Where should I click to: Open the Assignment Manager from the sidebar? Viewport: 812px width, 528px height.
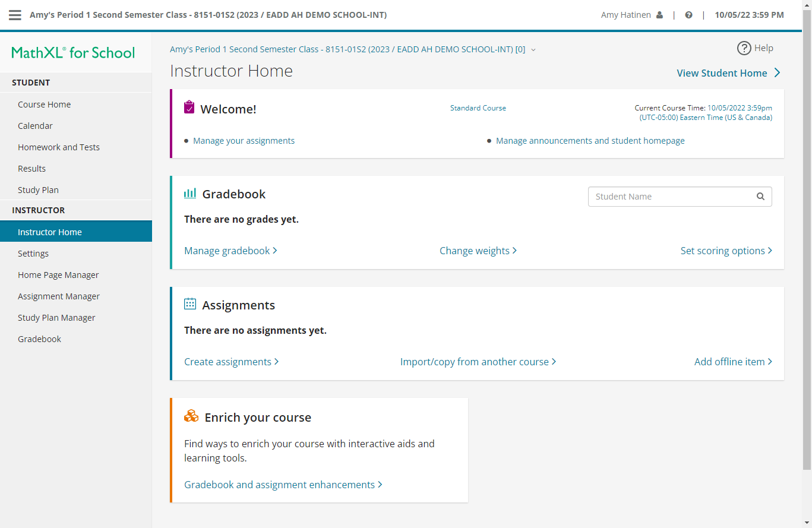click(x=58, y=296)
